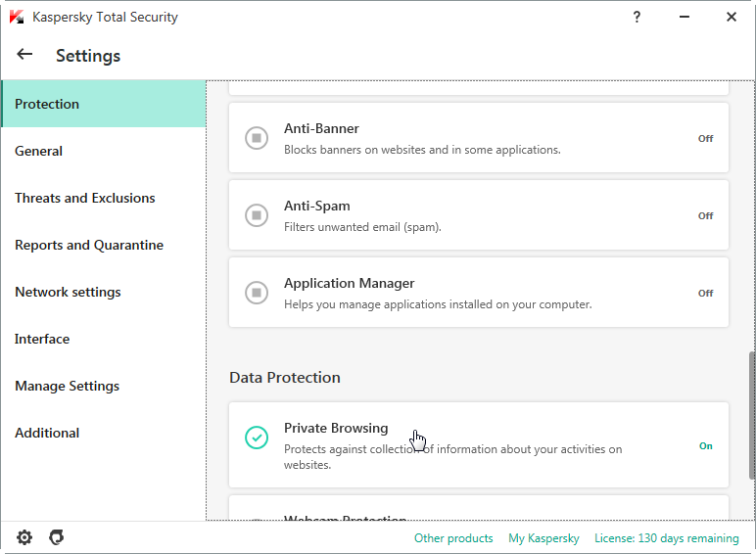Click the gear settings icon at bottom left
Viewport: 756px width, 554px height.
[x=24, y=537]
